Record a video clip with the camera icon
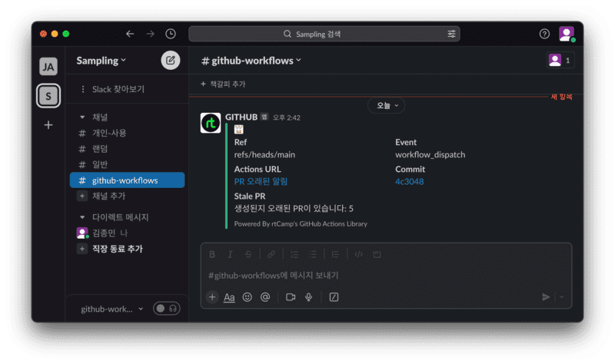The height and width of the screenshot is (364, 615). click(x=291, y=297)
